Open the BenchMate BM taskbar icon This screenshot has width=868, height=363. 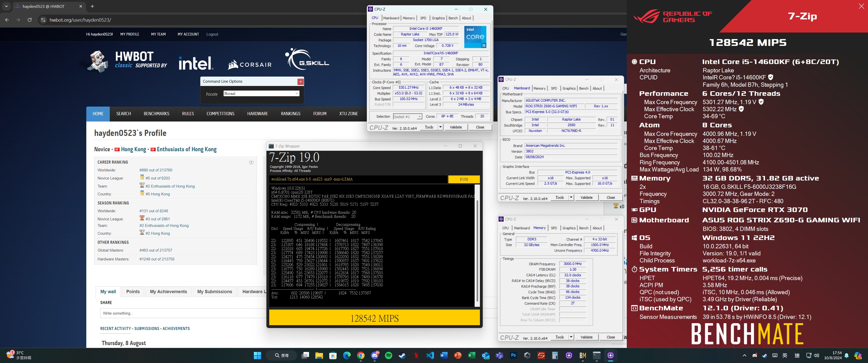pos(583,355)
